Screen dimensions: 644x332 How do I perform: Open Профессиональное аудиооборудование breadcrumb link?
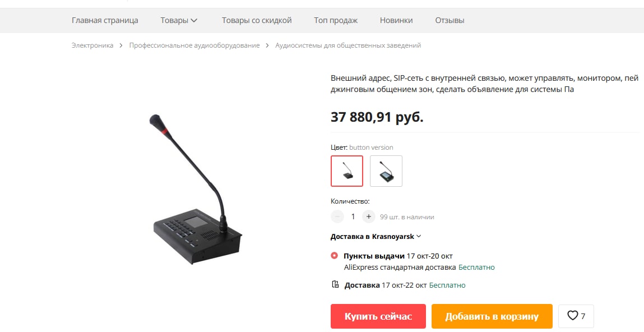coord(194,45)
